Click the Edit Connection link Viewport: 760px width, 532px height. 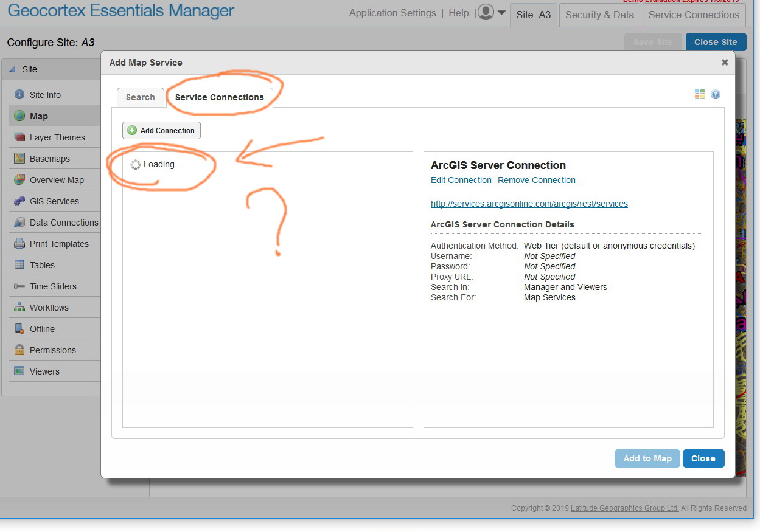click(461, 180)
